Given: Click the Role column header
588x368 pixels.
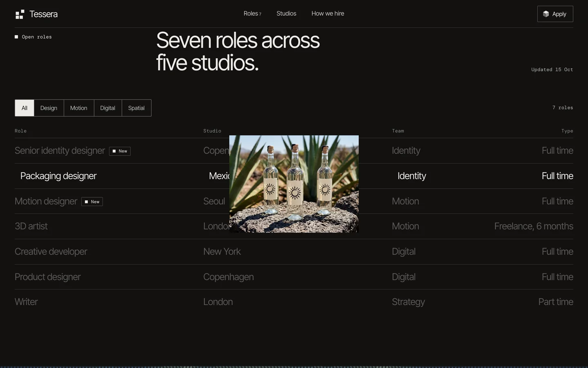Looking at the screenshot, I should [20, 131].
